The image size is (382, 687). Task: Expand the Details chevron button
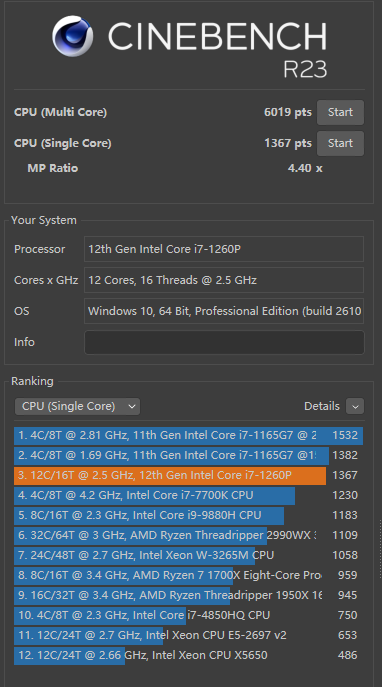click(x=355, y=406)
